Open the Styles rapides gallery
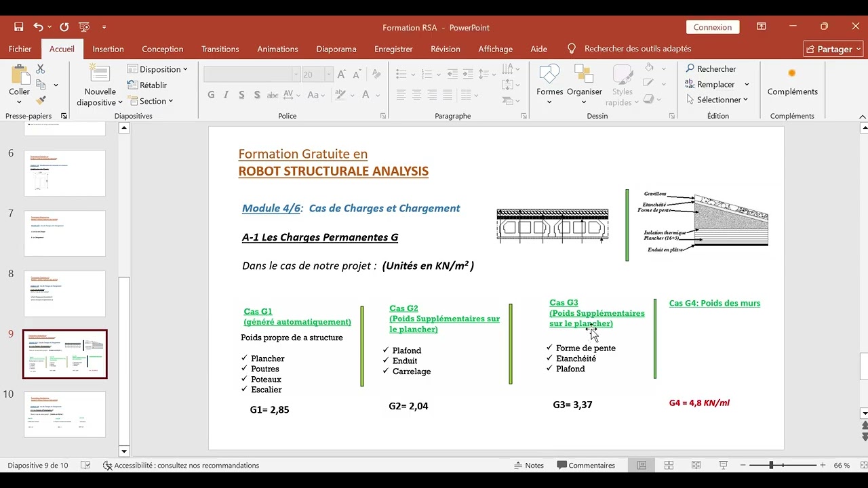This screenshot has height=488, width=868. 622,85
